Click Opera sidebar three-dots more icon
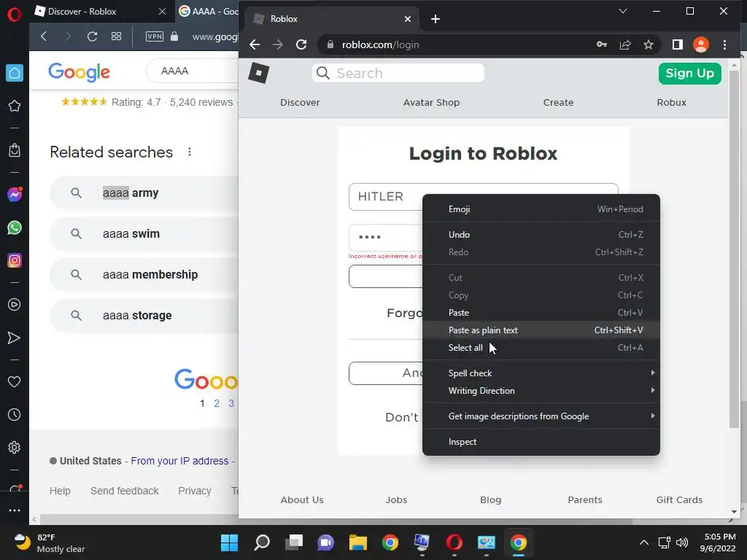Image resolution: width=747 pixels, height=560 pixels. tap(15, 510)
